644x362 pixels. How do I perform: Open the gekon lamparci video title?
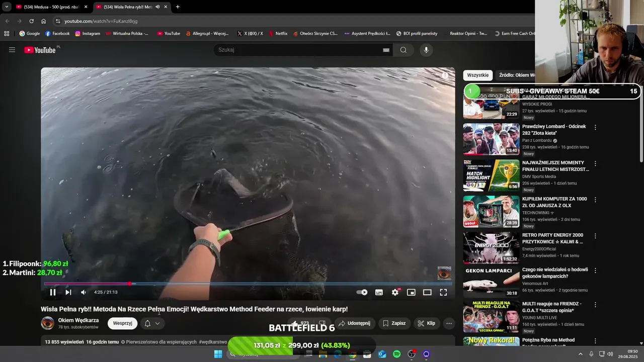click(x=555, y=273)
